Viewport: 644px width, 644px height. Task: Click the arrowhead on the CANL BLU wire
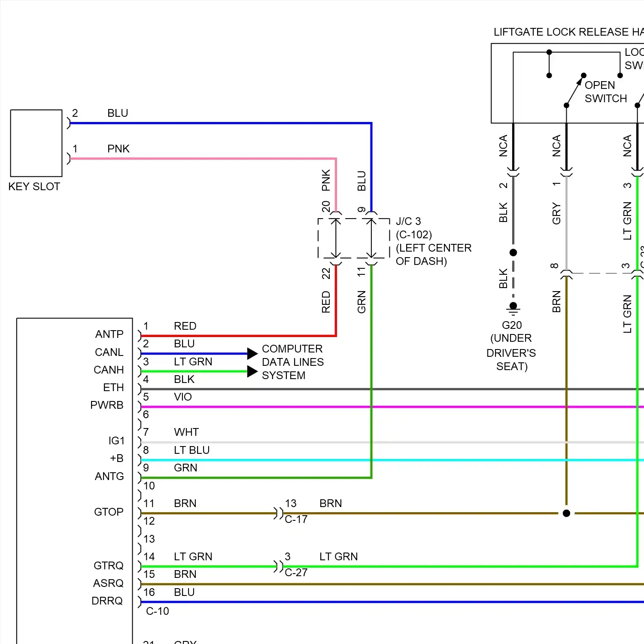point(252,354)
